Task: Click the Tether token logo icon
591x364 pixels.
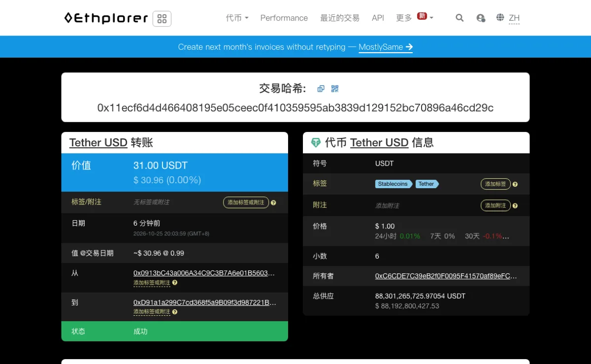Action: pos(316,143)
